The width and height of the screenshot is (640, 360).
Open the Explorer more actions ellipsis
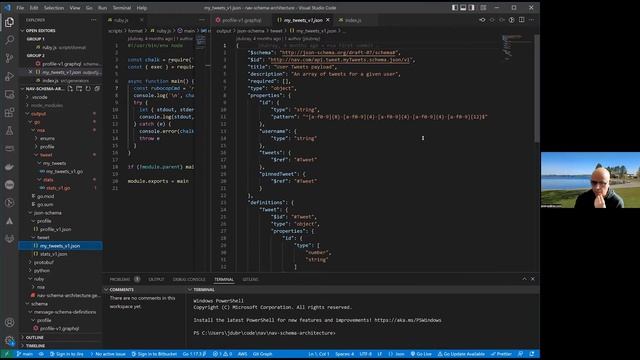pos(94,20)
